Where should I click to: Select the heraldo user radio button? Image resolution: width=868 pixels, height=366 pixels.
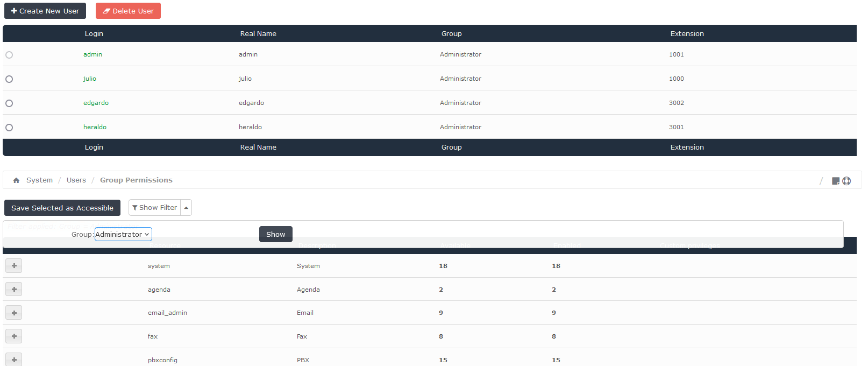(9, 128)
